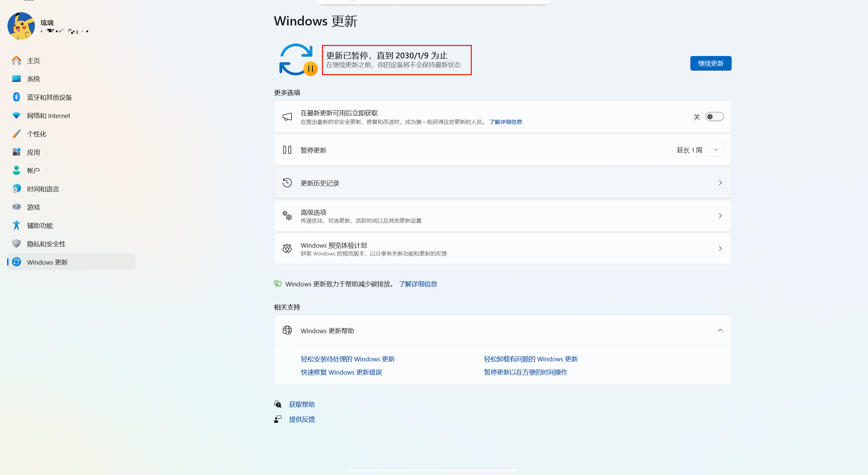This screenshot has width=868, height=475.
Task: Open the Windows 预览体验计划 row
Action: (502, 249)
